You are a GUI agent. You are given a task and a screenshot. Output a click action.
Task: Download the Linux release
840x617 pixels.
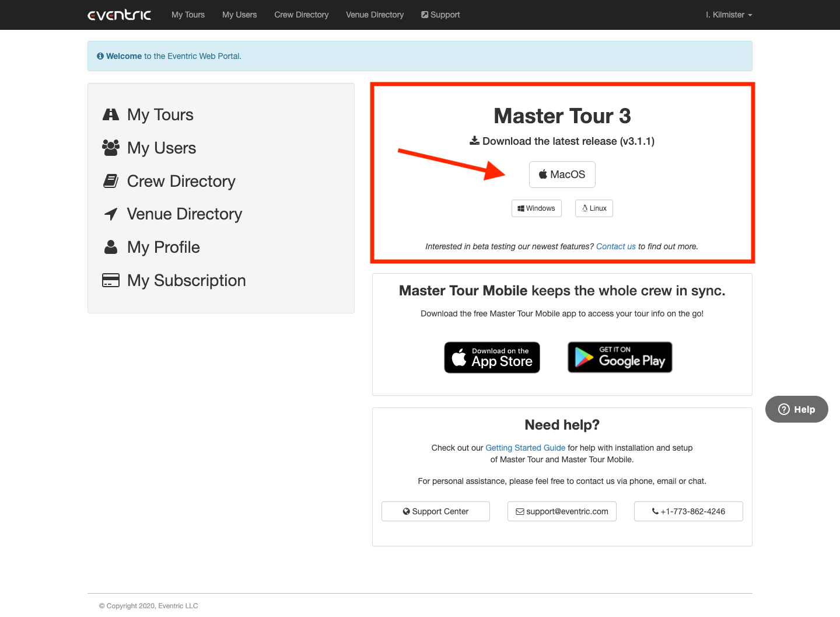click(594, 208)
